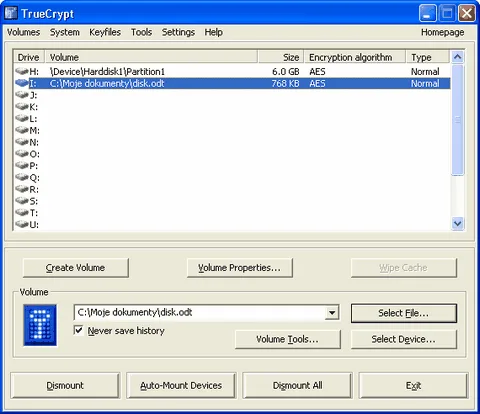Screen dimensions: 480x414
Task: Click the Create Volume button
Action: pyautogui.click(x=76, y=268)
